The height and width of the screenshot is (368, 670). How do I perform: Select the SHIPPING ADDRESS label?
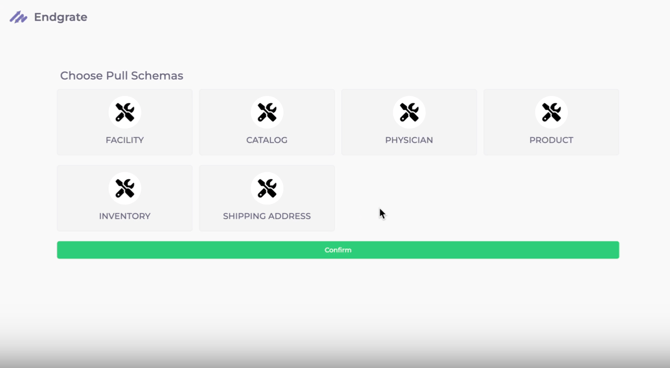coord(267,216)
